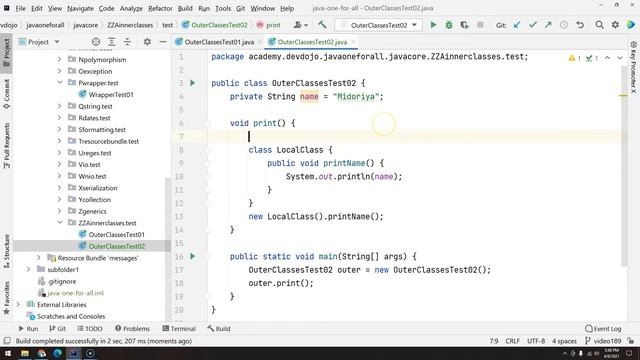Screen dimensions: 640x360
Task: Open IDE settings gear in top toolbar
Action: click(x=615, y=25)
